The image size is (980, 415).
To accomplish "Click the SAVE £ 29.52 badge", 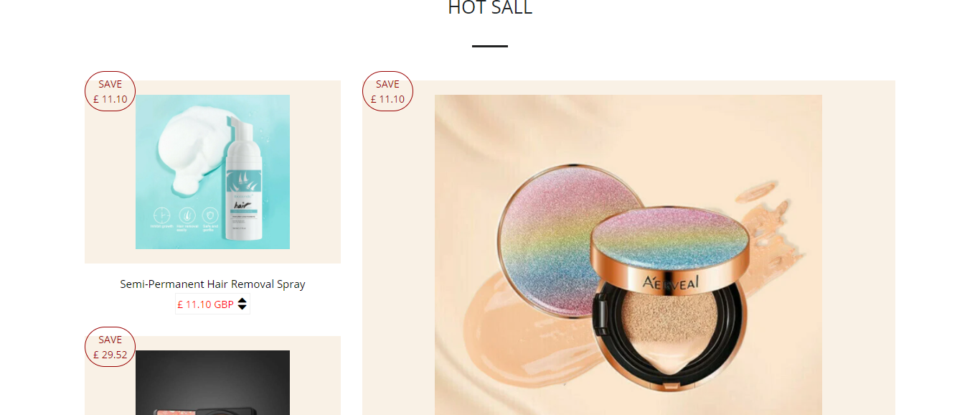I will pyautogui.click(x=110, y=347).
